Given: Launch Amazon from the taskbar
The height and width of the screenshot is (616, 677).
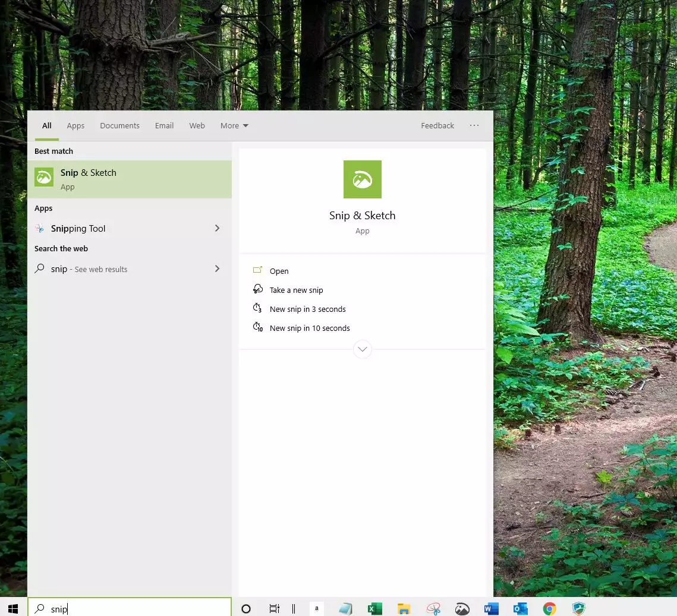Looking at the screenshot, I should [x=317, y=609].
